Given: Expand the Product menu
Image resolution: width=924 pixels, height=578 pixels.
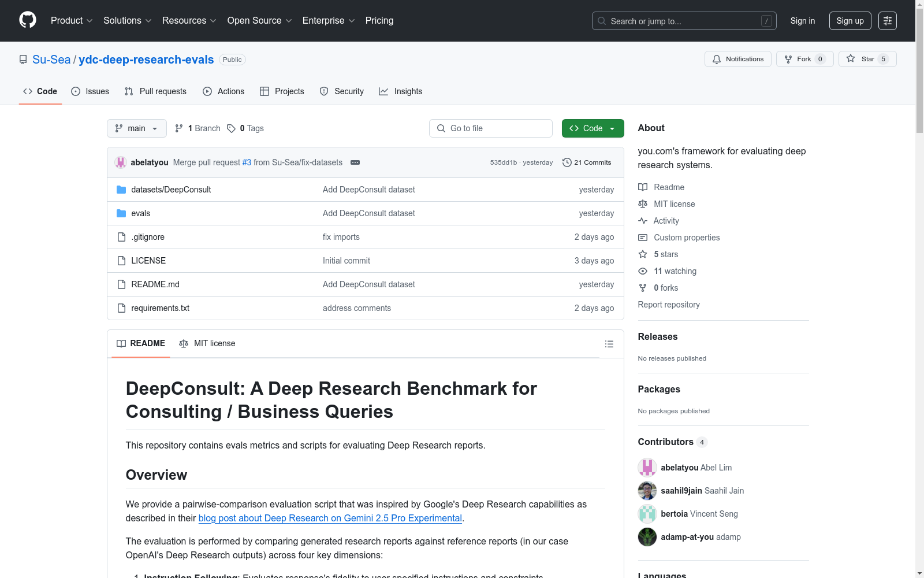Looking at the screenshot, I should click(72, 21).
